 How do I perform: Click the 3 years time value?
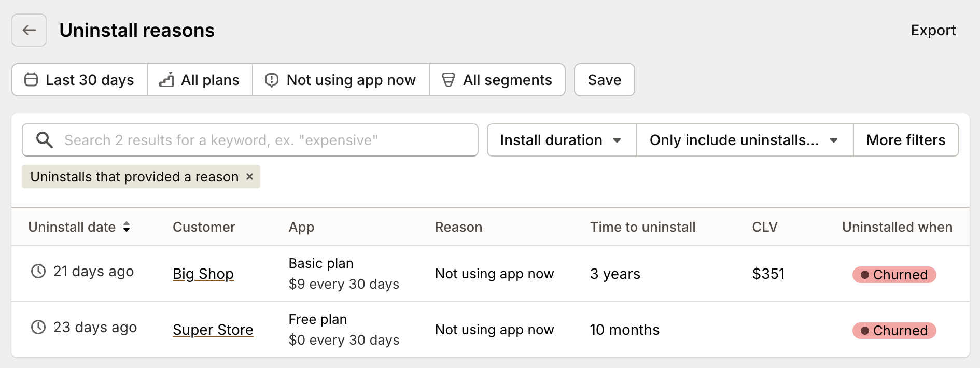[x=615, y=274]
